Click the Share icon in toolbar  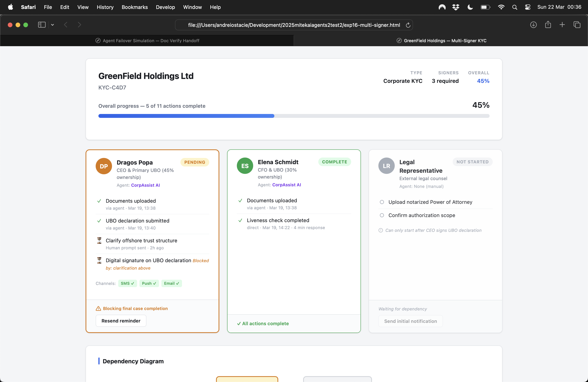548,25
